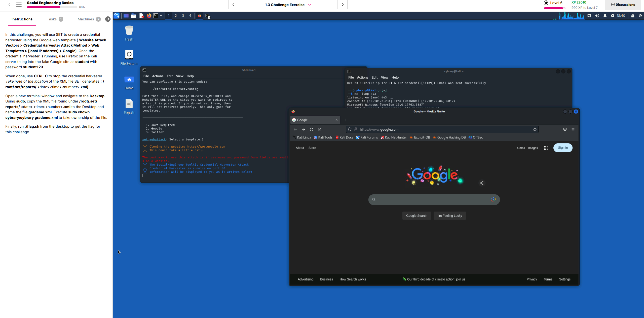Open Firefox hamburger application menu
This screenshot has height=318, width=644.
click(x=573, y=129)
